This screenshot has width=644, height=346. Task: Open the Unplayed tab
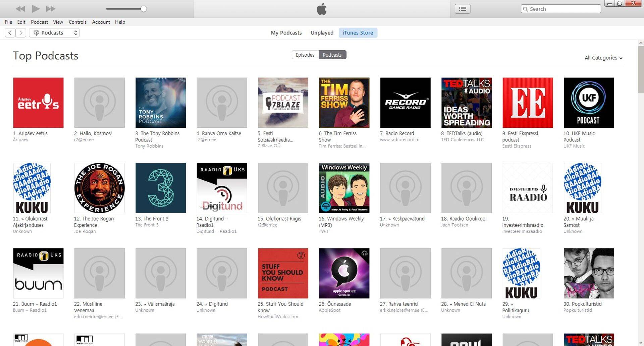(x=322, y=33)
